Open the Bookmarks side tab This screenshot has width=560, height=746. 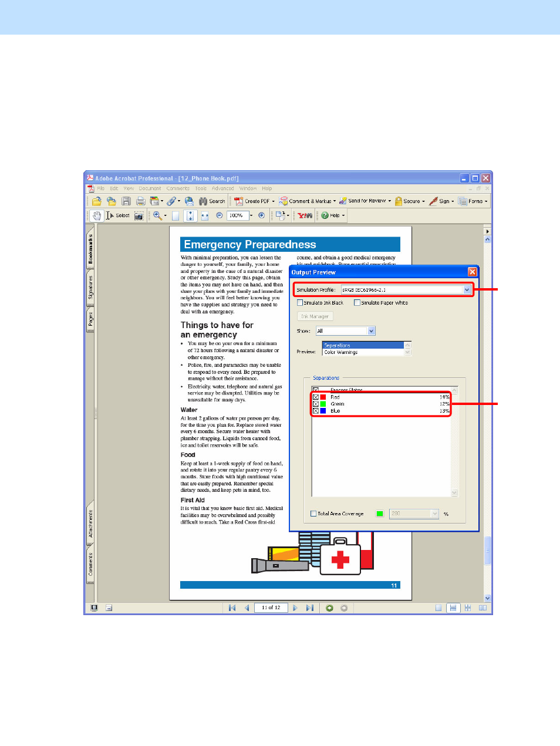(90, 249)
